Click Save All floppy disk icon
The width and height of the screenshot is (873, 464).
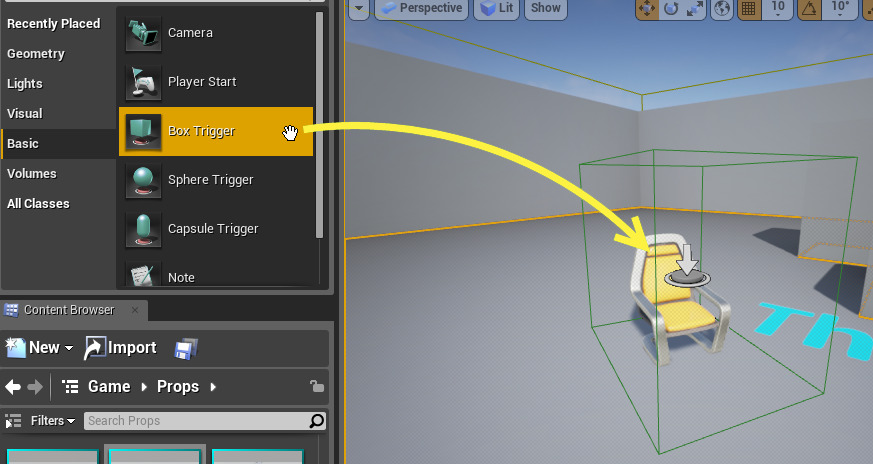pos(186,349)
